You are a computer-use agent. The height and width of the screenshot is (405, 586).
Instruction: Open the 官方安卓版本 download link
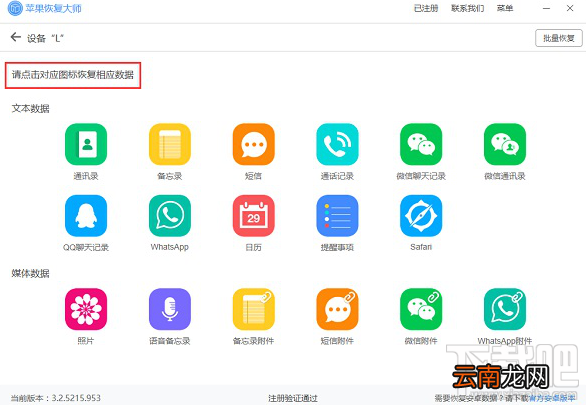pyautogui.click(x=552, y=398)
